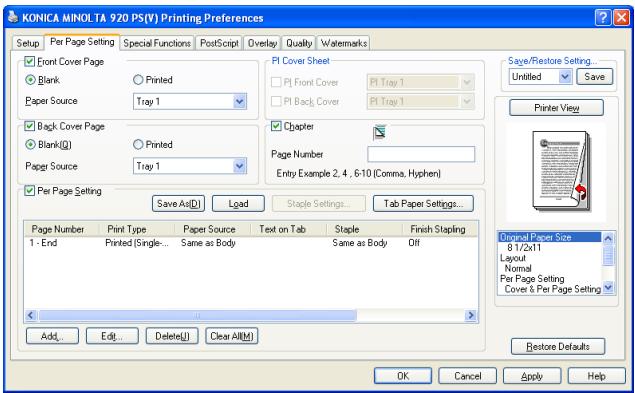This screenshot has width=635, height=393.
Task: Click the paper preview thumbnail image
Action: pos(561,171)
